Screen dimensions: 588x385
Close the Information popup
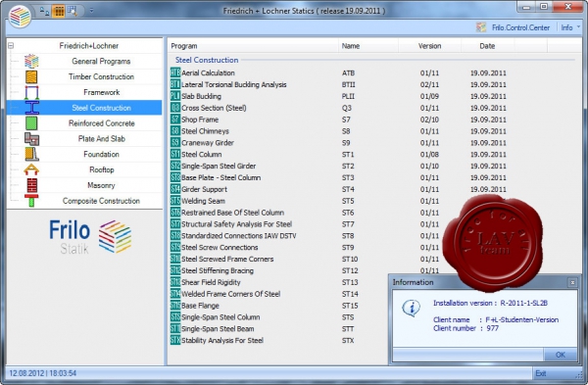pos(572,282)
